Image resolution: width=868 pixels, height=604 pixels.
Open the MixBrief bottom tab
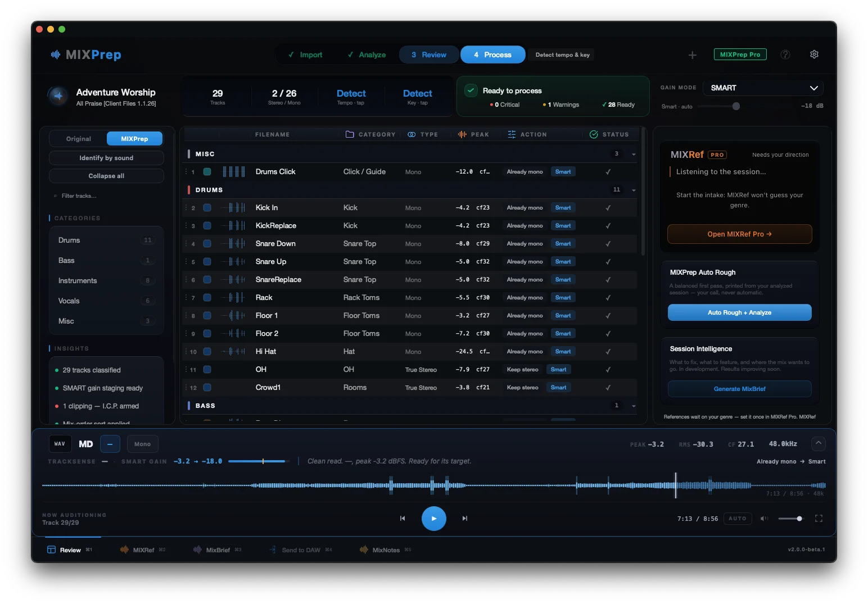(x=217, y=549)
